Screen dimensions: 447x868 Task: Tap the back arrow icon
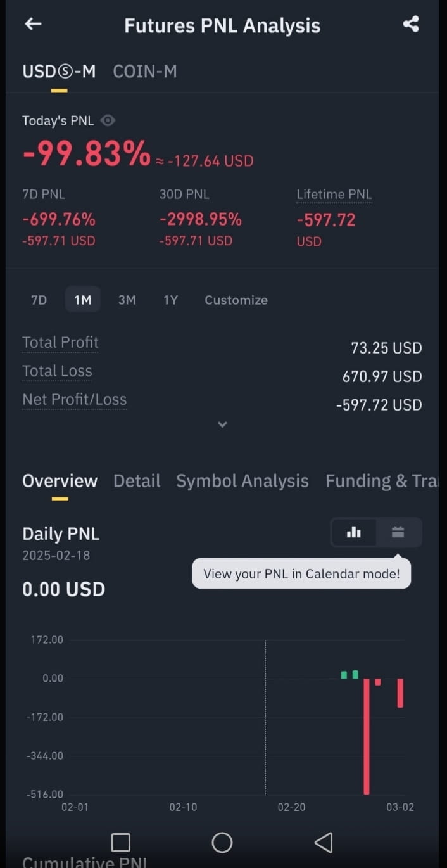click(x=33, y=24)
